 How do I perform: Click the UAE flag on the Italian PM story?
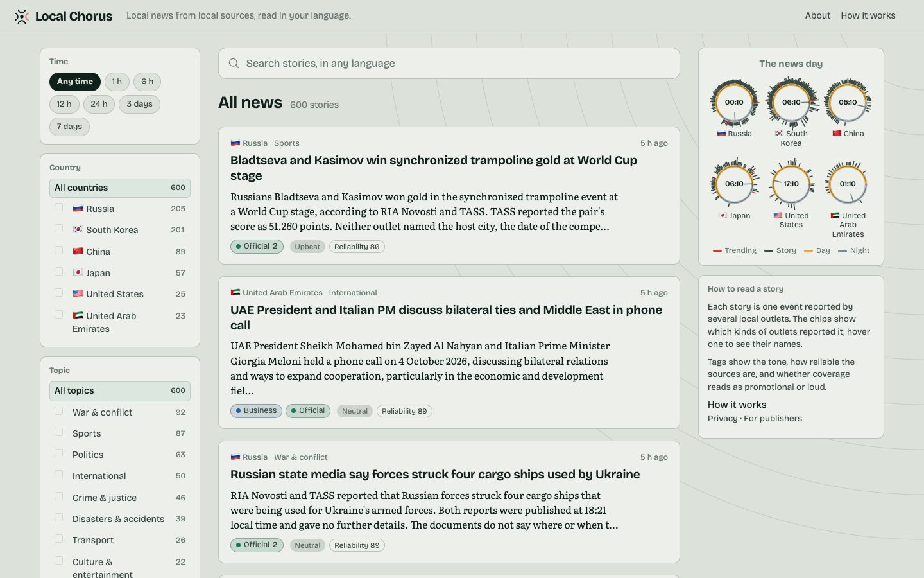[235, 293]
